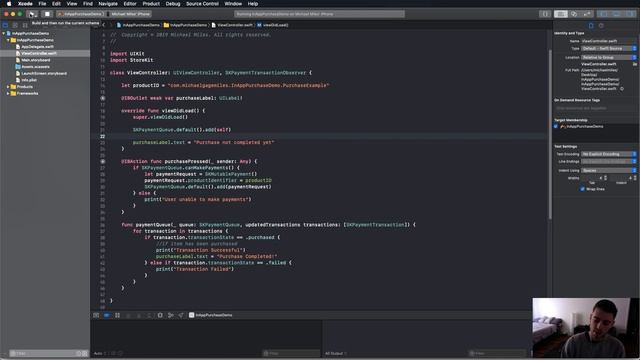Click the folder icon beside location path
The image size is (640, 360).
635,64
